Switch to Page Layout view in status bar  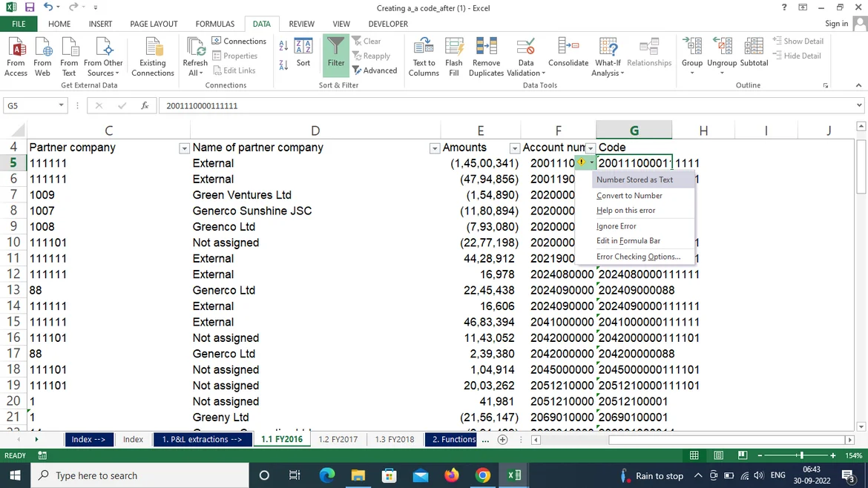coord(719,455)
